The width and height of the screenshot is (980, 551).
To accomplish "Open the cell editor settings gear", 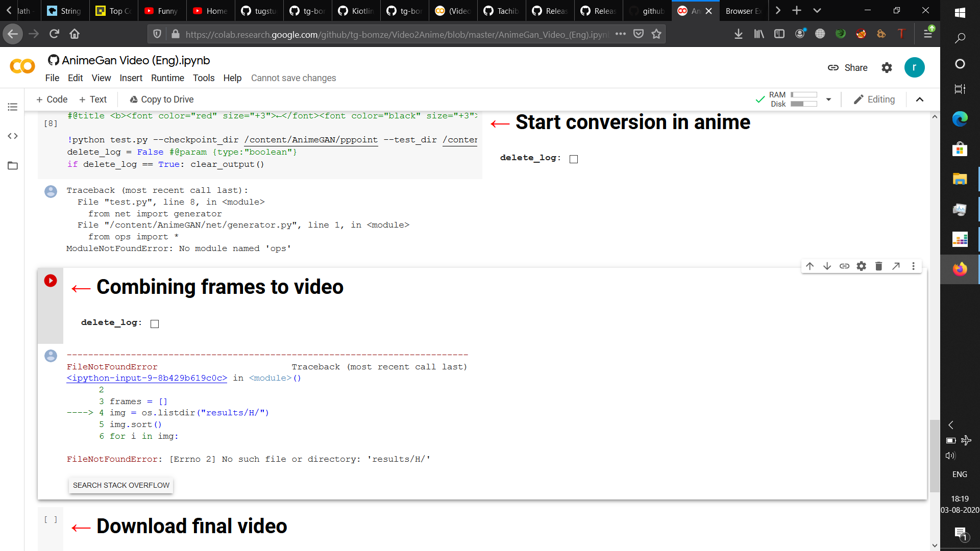I will [x=862, y=266].
